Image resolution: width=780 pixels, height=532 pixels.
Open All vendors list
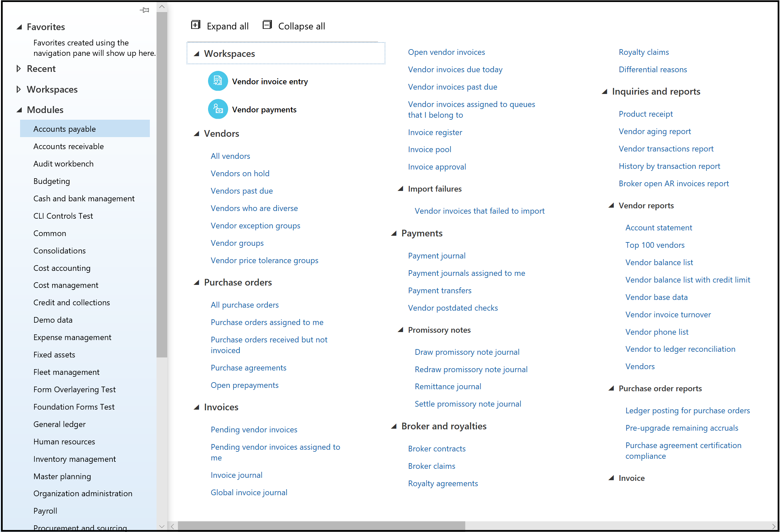pos(230,156)
